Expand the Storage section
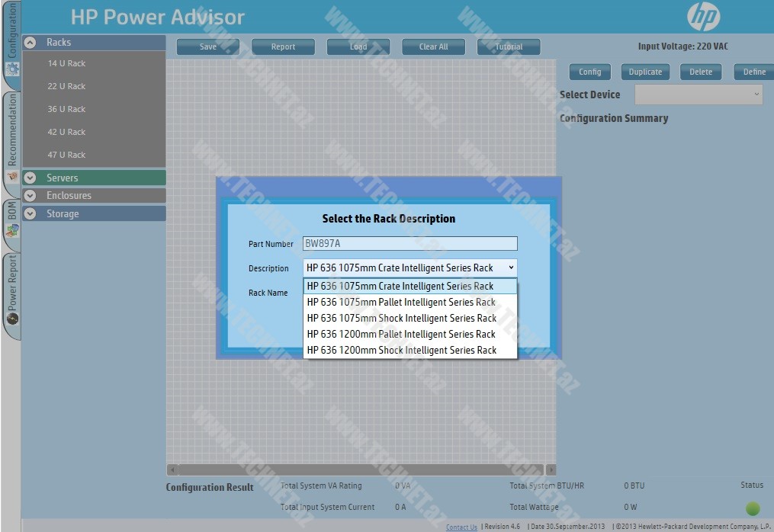The height and width of the screenshot is (532, 774). [x=31, y=214]
